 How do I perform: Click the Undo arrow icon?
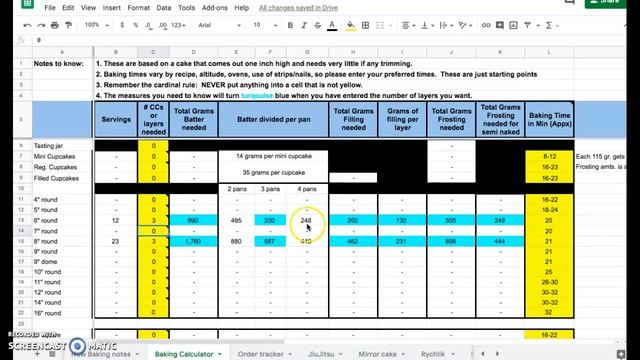[x=27, y=25]
